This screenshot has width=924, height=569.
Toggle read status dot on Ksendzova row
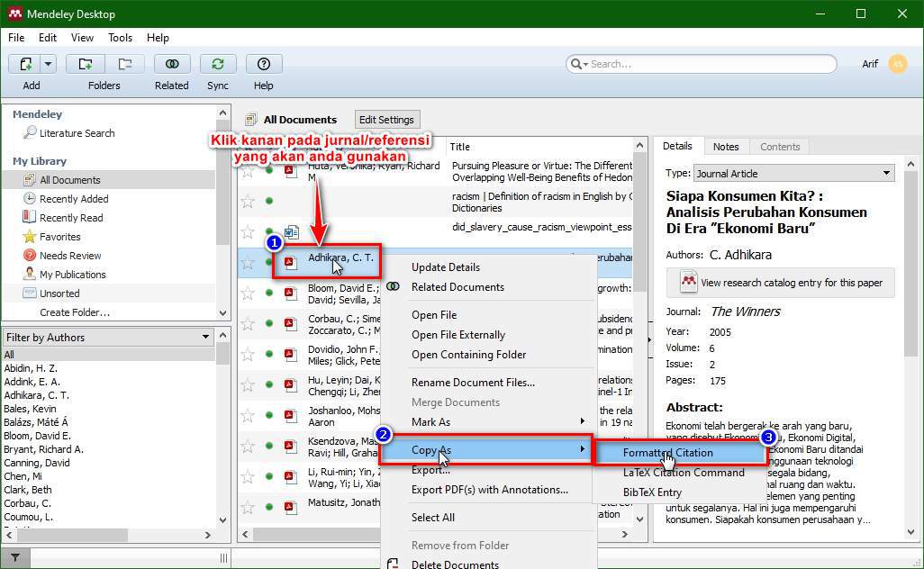click(269, 446)
